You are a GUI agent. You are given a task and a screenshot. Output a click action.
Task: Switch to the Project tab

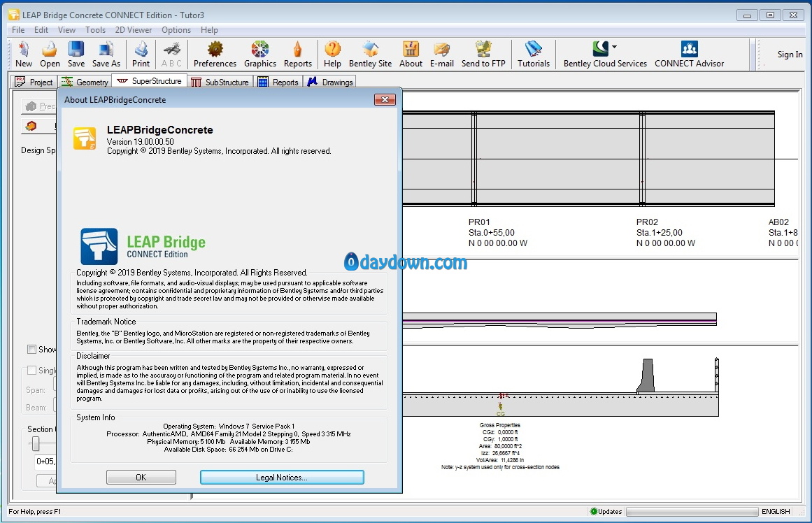(34, 82)
